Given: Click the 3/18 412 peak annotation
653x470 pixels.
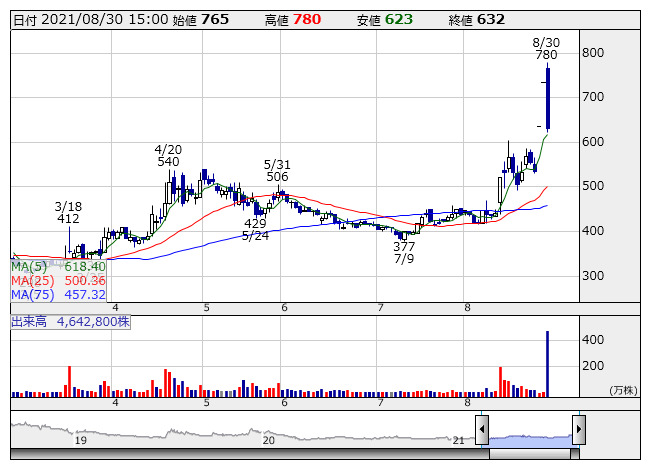Looking at the screenshot, I should click(x=68, y=212).
